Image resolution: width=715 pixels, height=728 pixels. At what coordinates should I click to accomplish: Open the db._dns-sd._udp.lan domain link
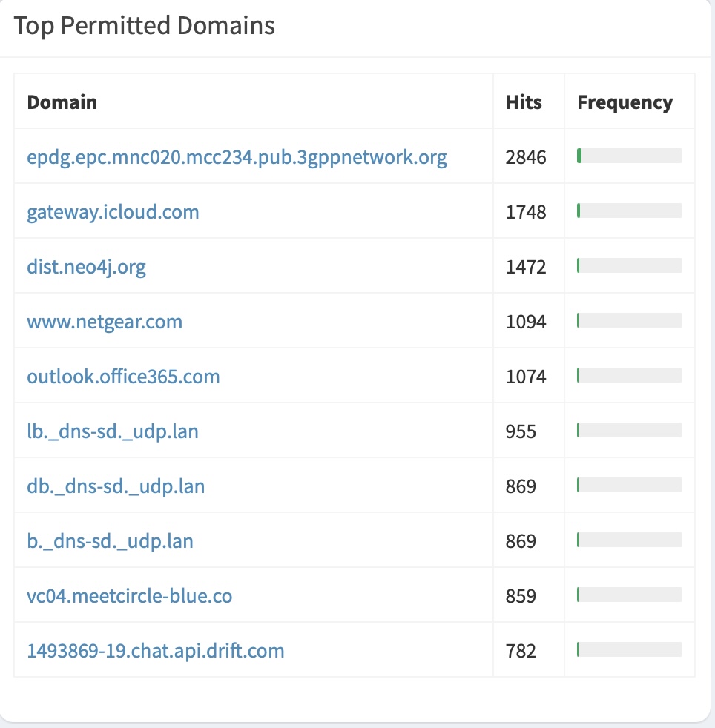pos(116,486)
